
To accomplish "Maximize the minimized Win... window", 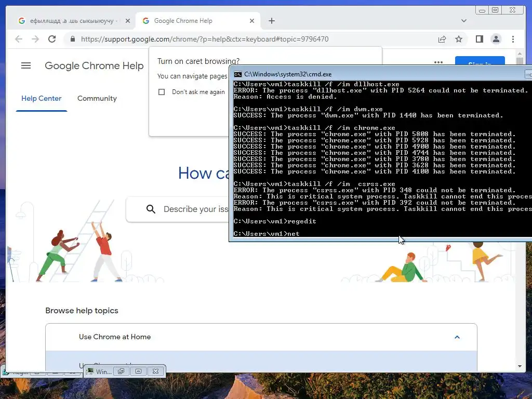I will [x=138, y=371].
